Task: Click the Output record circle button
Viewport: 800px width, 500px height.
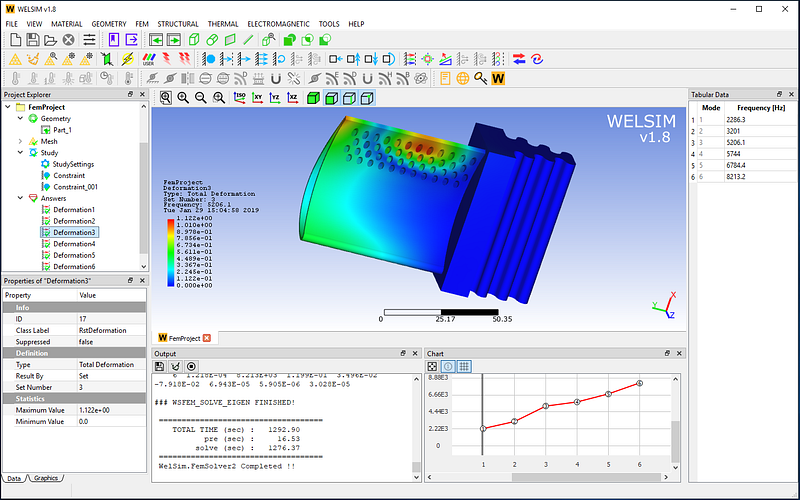Action: pos(191,366)
